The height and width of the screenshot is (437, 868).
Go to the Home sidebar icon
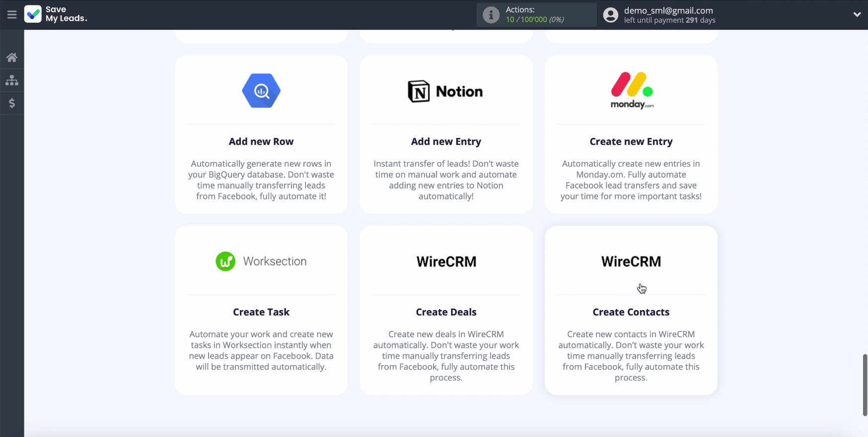(x=12, y=58)
